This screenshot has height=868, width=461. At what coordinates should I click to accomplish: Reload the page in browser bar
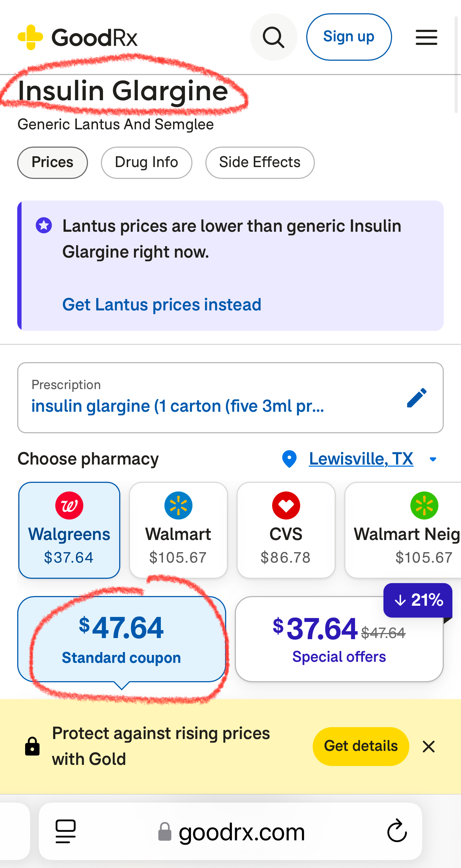pos(397,831)
